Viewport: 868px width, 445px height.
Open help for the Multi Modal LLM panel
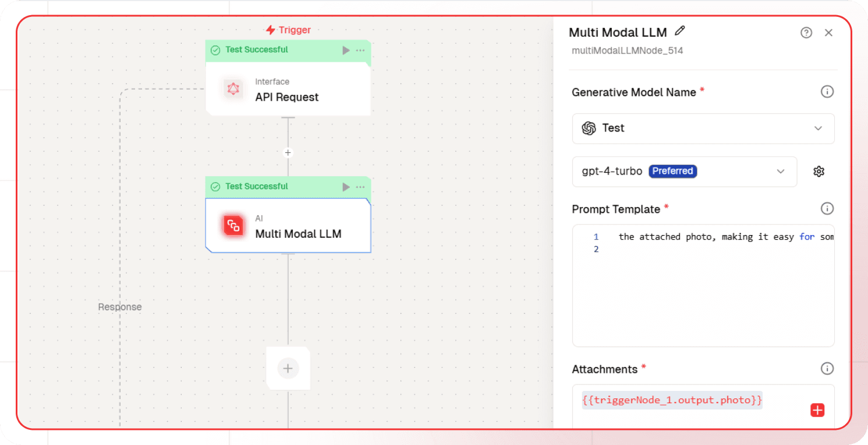click(x=806, y=33)
